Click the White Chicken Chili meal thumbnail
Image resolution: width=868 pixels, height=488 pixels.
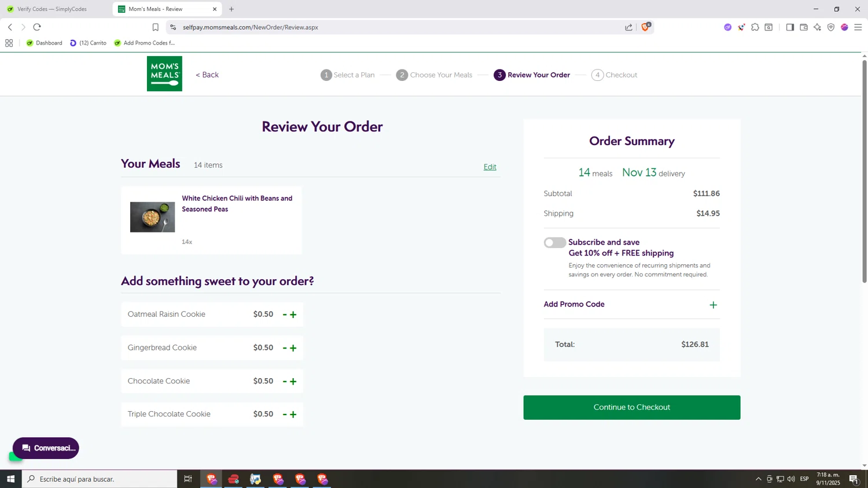pyautogui.click(x=152, y=217)
